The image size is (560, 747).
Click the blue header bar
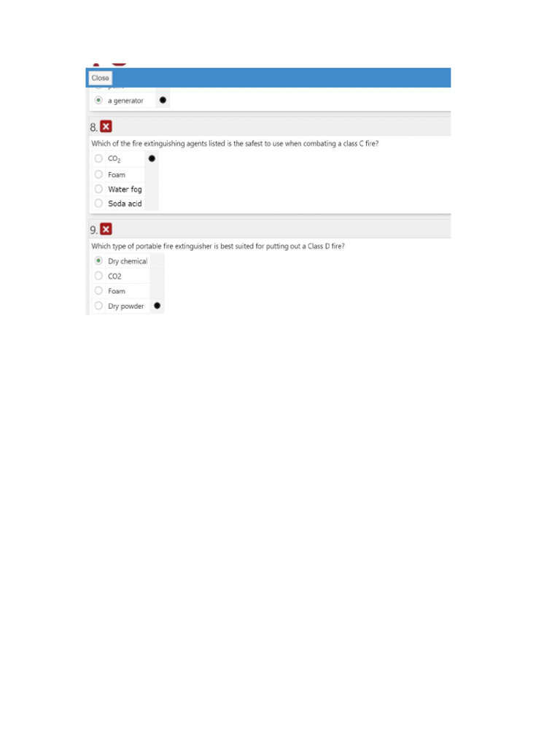(x=268, y=77)
